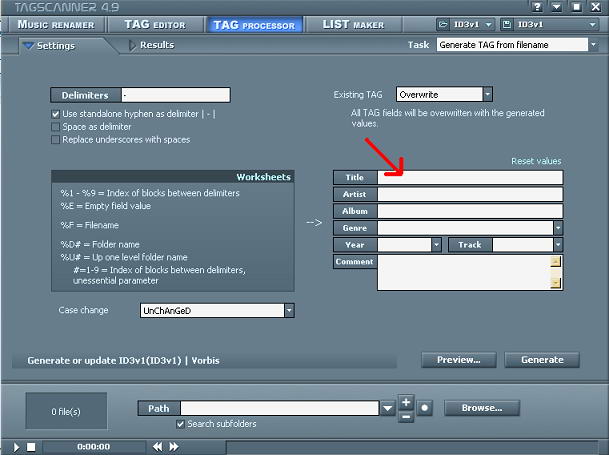Toggle 'Use standalone hyphen as delimiter' checkbox

pyautogui.click(x=56, y=114)
